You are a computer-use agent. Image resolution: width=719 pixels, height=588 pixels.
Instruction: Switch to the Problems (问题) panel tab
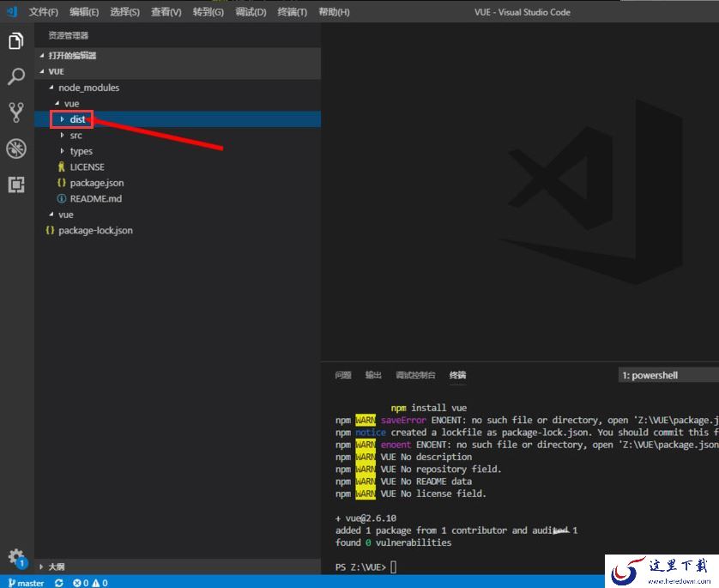(x=343, y=375)
